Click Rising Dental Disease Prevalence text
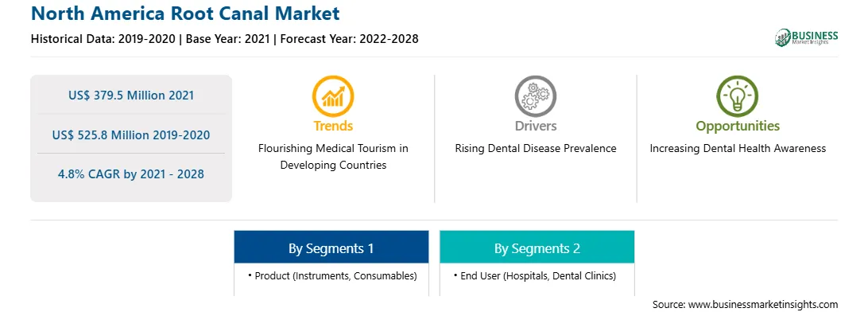The image size is (868, 312). (535, 149)
